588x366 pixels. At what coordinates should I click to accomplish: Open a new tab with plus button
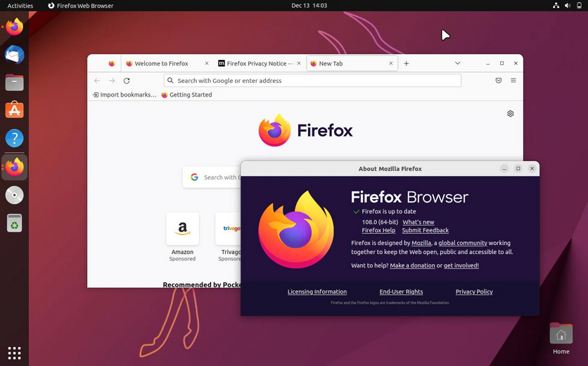(x=406, y=63)
